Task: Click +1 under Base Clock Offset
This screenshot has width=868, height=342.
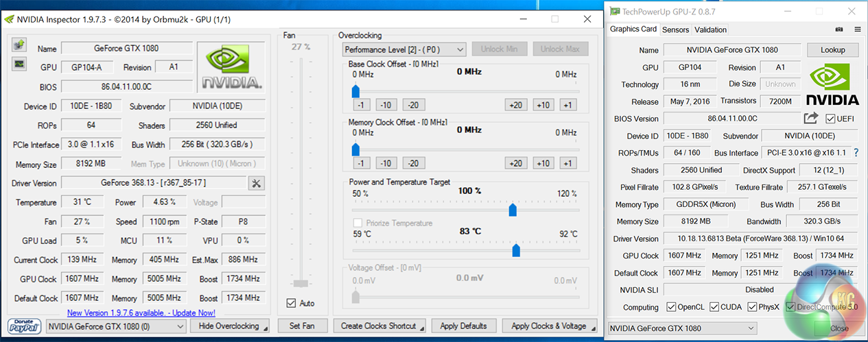Action: [567, 105]
